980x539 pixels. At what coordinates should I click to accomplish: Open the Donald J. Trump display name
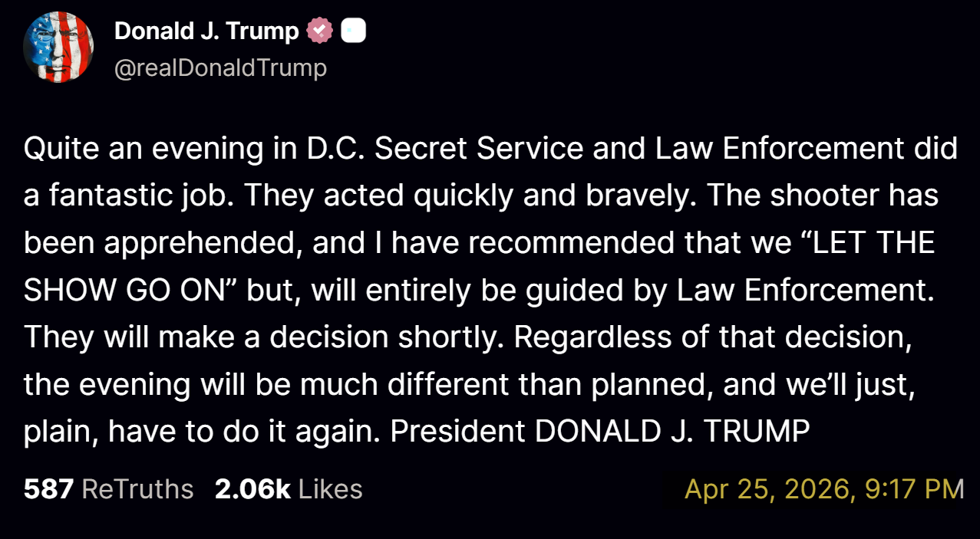[206, 31]
